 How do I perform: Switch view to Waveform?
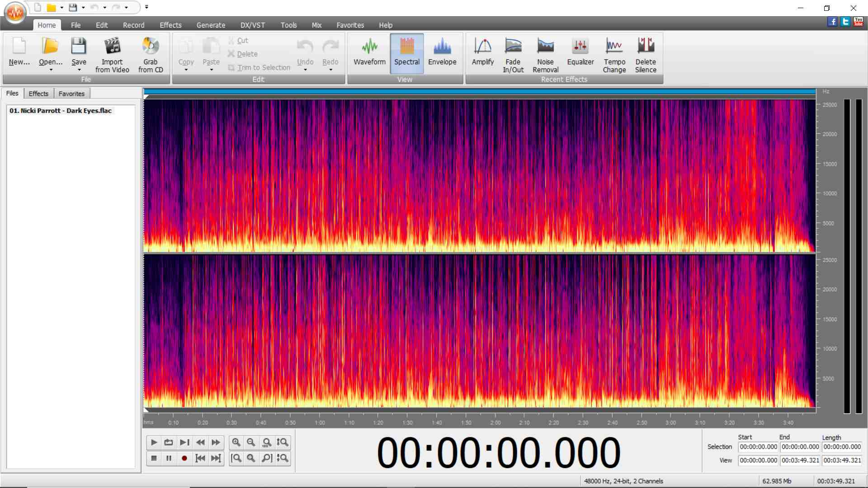[x=369, y=53]
